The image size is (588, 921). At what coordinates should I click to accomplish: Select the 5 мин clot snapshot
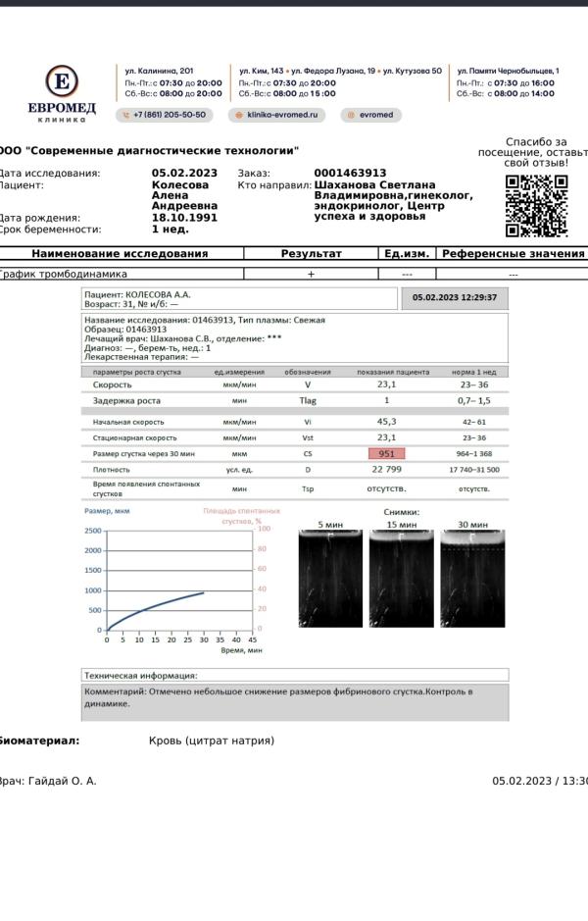330,579
